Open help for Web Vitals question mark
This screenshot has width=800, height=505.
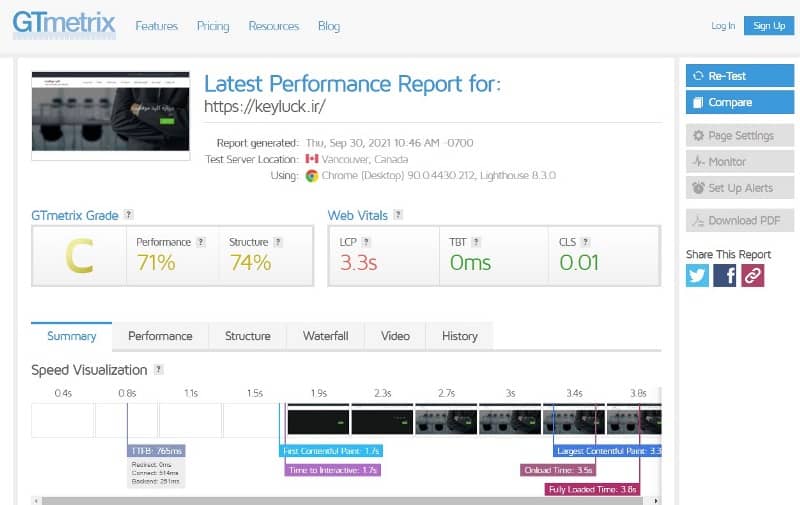pos(398,215)
